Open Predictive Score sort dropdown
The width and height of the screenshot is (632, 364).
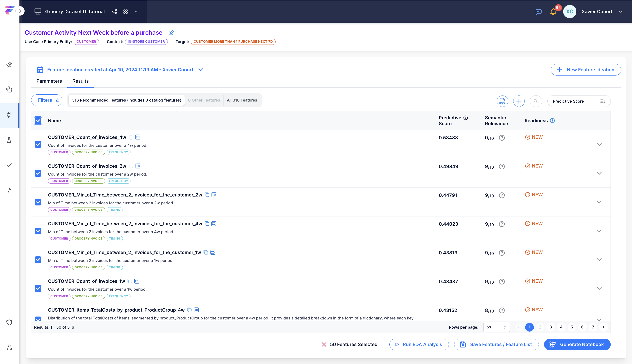[x=579, y=101]
